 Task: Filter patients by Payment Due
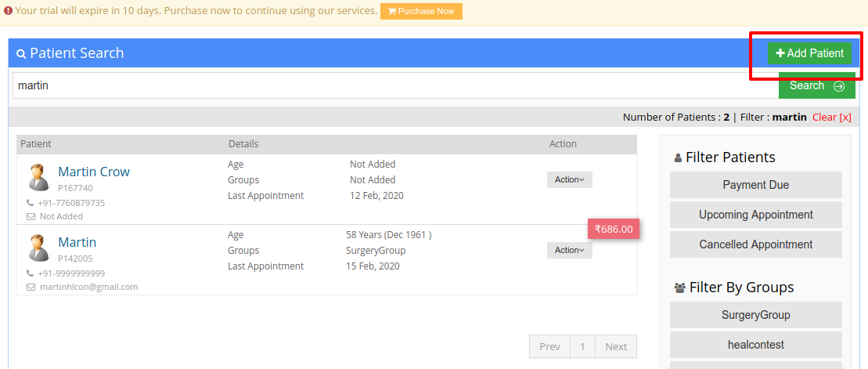point(755,185)
